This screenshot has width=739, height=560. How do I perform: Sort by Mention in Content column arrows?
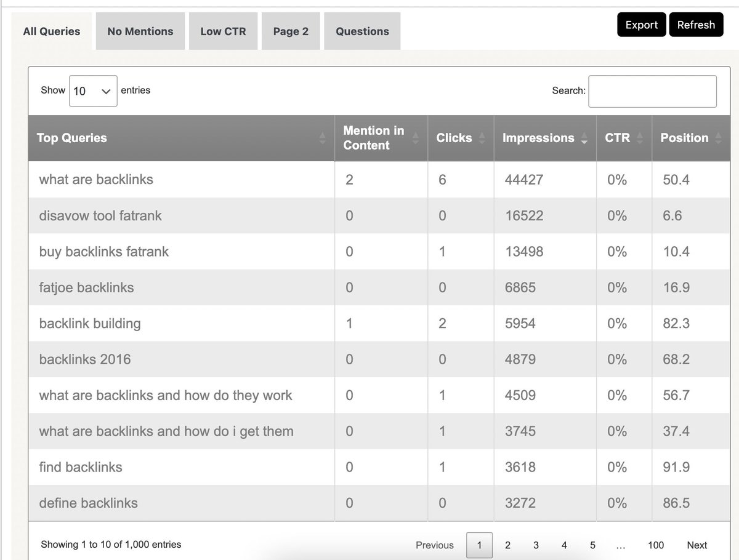tap(416, 138)
